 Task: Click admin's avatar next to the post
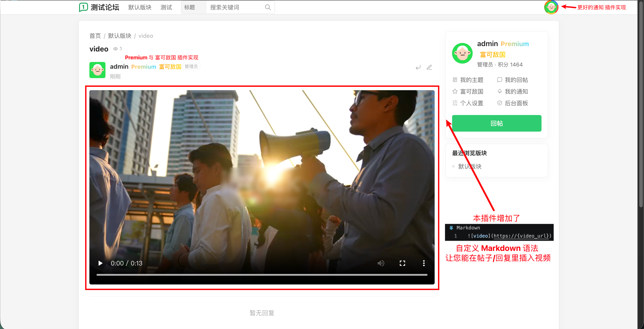(97, 70)
